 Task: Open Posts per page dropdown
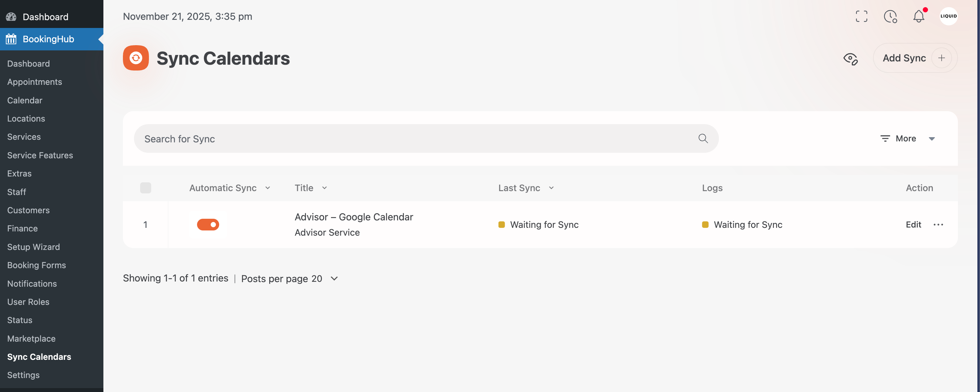tap(334, 279)
